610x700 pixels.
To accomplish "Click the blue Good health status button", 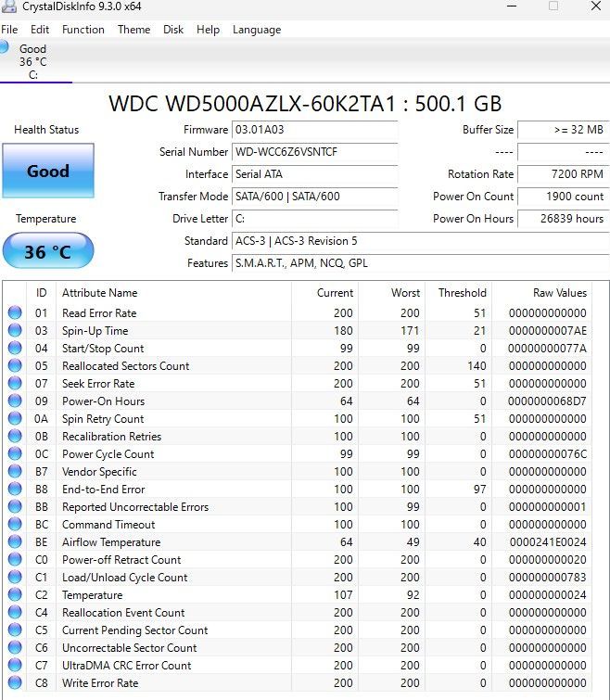I will pyautogui.click(x=47, y=172).
